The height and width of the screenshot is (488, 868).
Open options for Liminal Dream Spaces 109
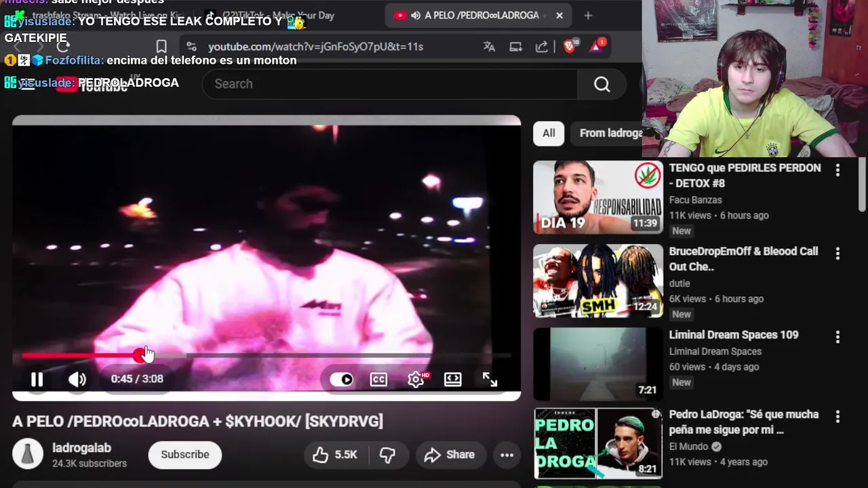pyautogui.click(x=837, y=337)
